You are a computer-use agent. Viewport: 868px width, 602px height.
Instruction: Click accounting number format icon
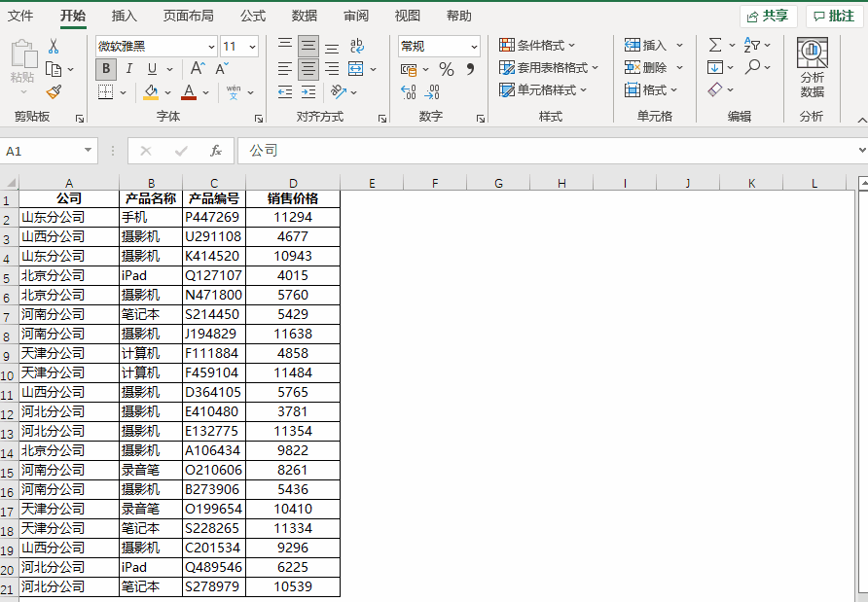(x=409, y=70)
